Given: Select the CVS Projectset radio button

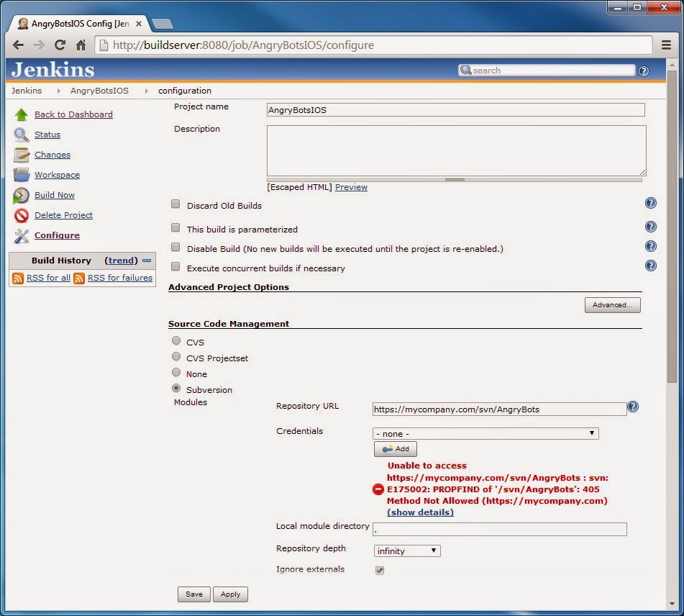Looking at the screenshot, I should [176, 356].
